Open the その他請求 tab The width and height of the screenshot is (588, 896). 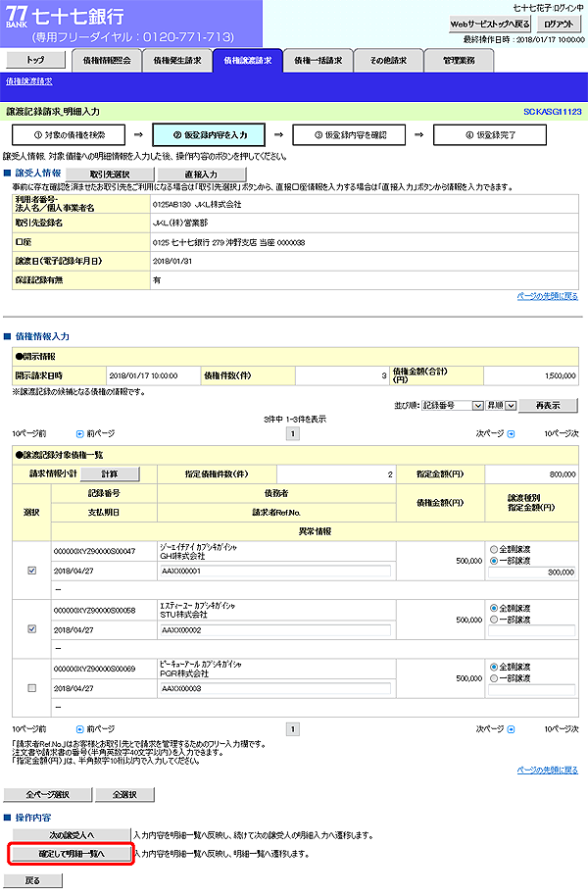coord(389,61)
